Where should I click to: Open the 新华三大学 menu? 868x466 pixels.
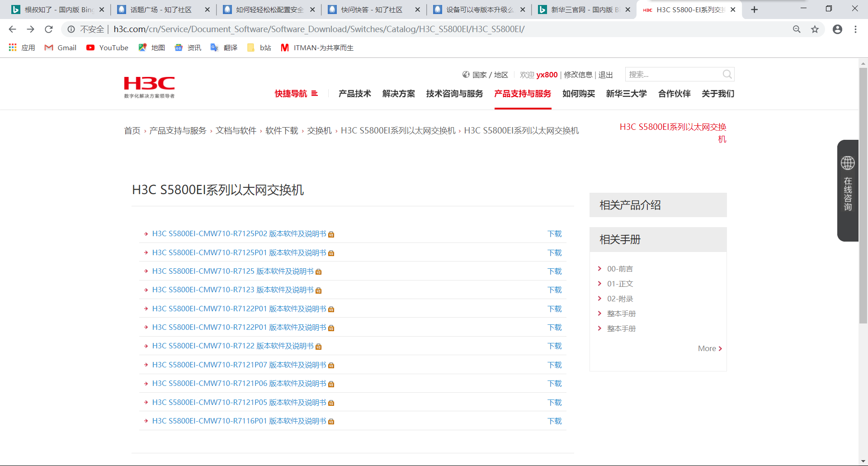(627, 94)
